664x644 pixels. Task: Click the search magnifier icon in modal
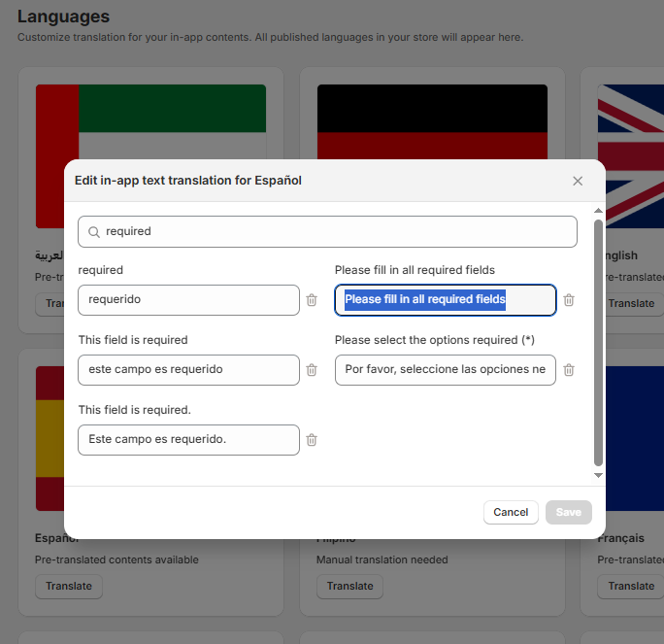94,232
